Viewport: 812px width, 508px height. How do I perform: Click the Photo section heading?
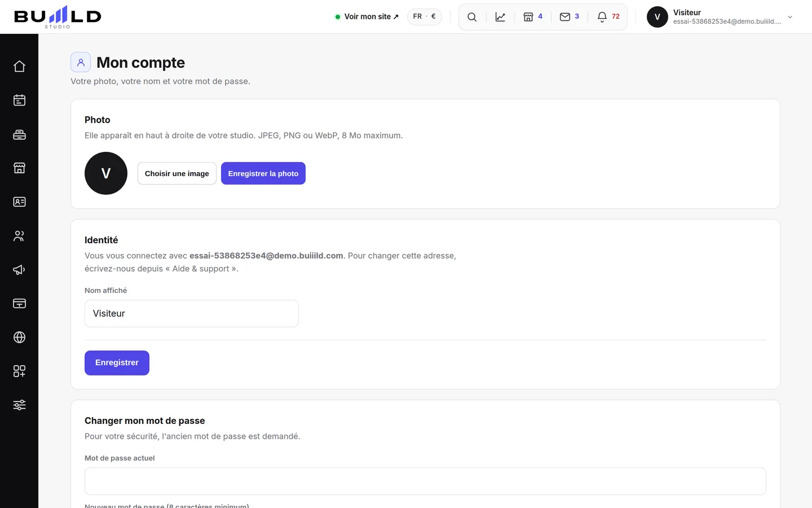[x=98, y=120]
